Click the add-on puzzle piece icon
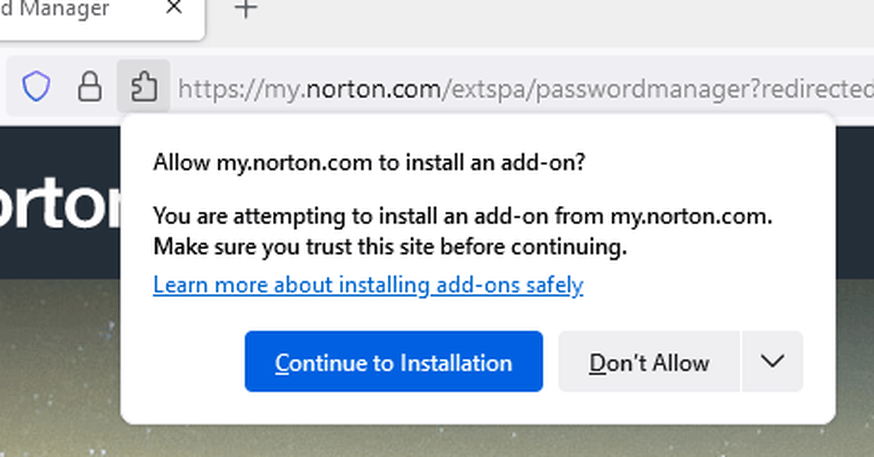This screenshot has width=874, height=457. (143, 88)
